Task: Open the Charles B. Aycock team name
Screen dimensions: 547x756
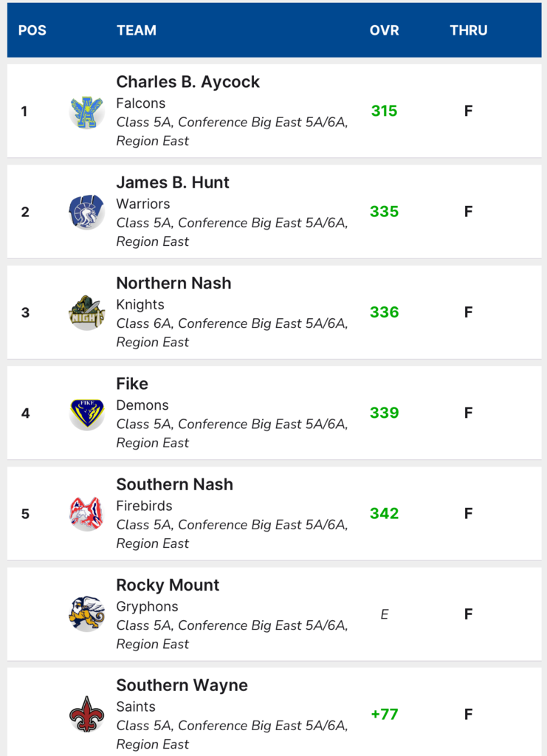Action: [188, 82]
